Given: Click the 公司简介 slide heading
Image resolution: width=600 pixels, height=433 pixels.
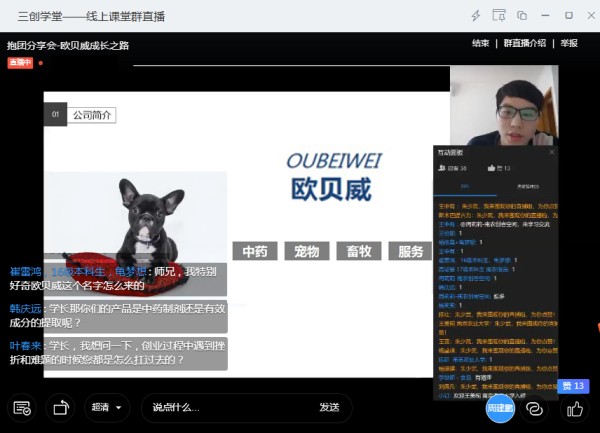Looking at the screenshot, I should pos(91,115).
